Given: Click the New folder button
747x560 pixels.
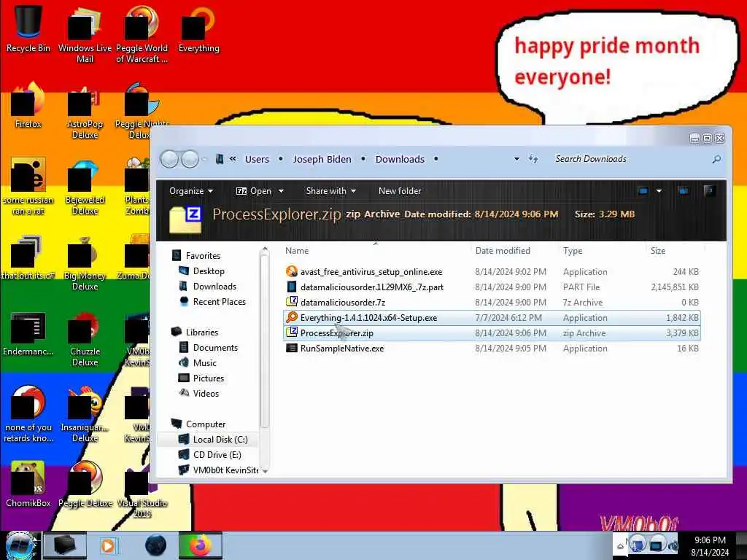Looking at the screenshot, I should point(400,191).
